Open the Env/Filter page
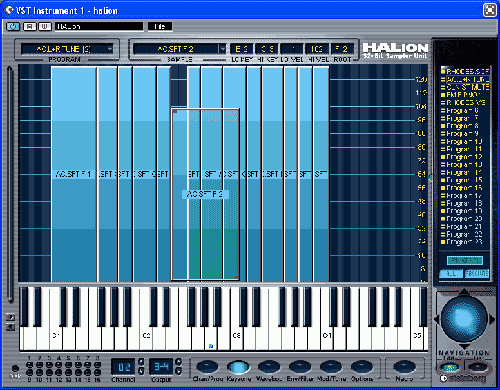 click(300, 367)
